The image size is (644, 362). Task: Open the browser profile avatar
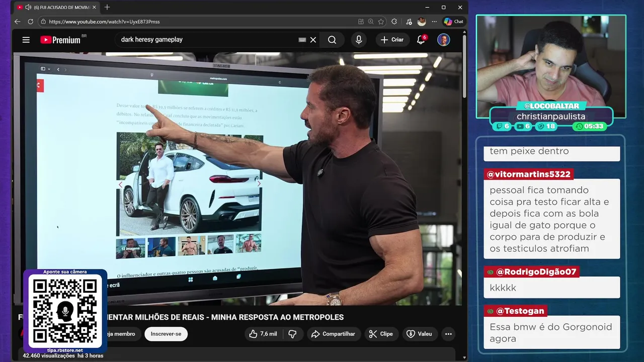pyautogui.click(x=422, y=22)
